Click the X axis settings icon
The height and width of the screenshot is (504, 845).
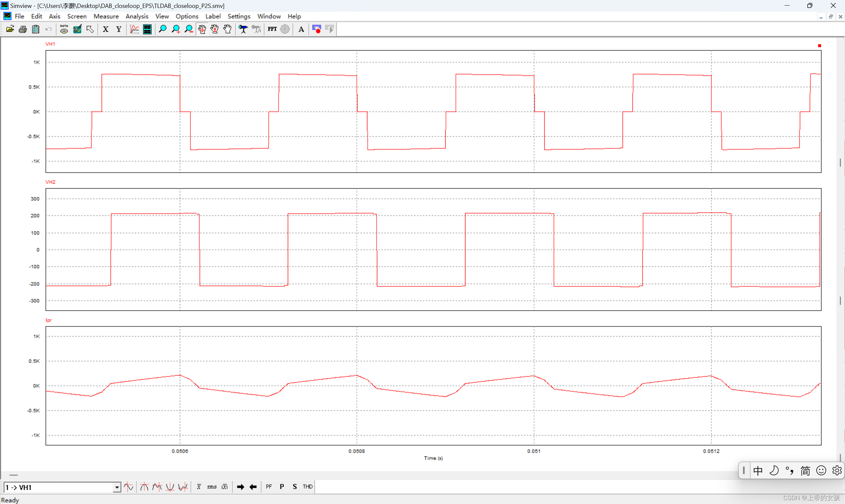tap(106, 29)
